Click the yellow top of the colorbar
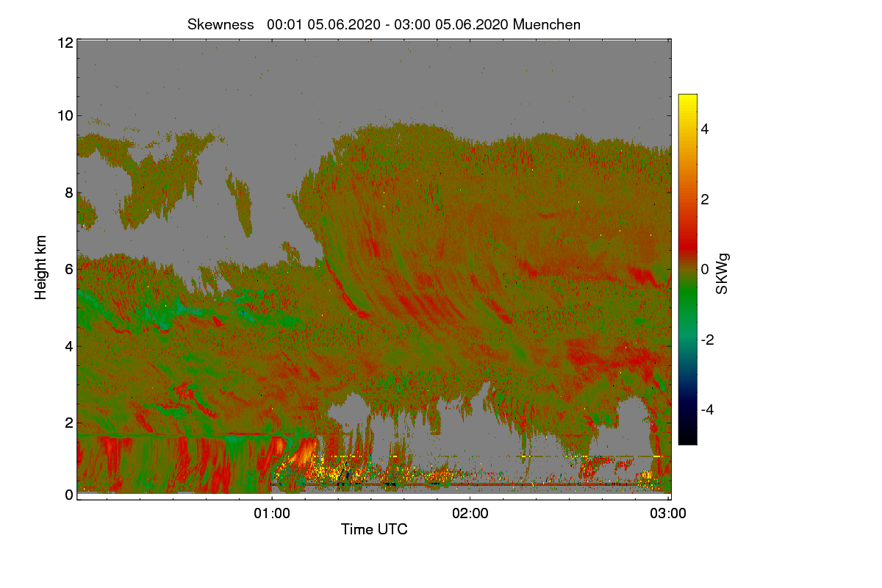 687,99
